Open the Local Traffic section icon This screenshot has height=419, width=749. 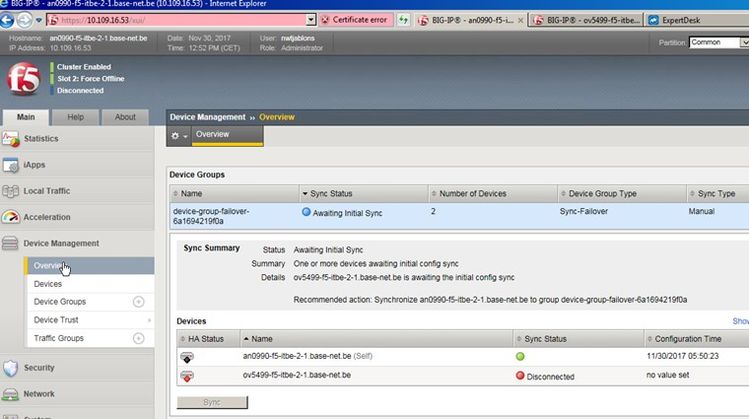[11, 191]
